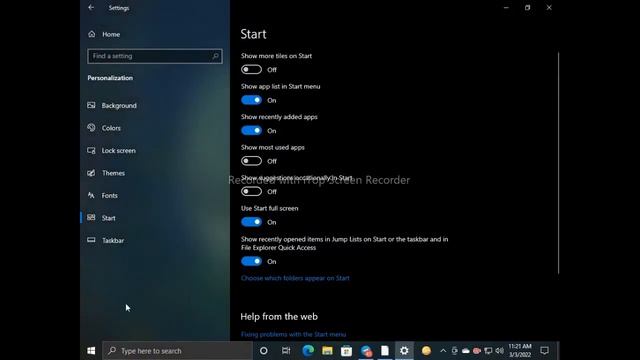Click the Settings gear icon on taskbar
This screenshot has width=640, height=360.
coord(404,351)
